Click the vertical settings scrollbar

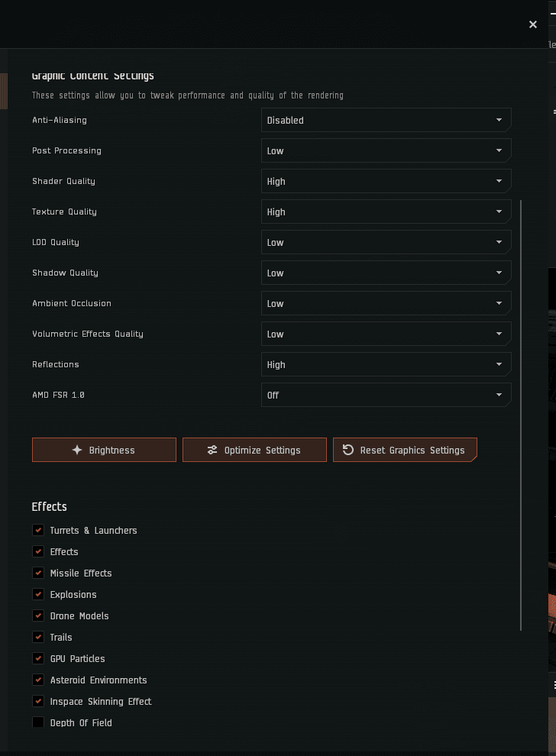pyautogui.click(x=522, y=412)
